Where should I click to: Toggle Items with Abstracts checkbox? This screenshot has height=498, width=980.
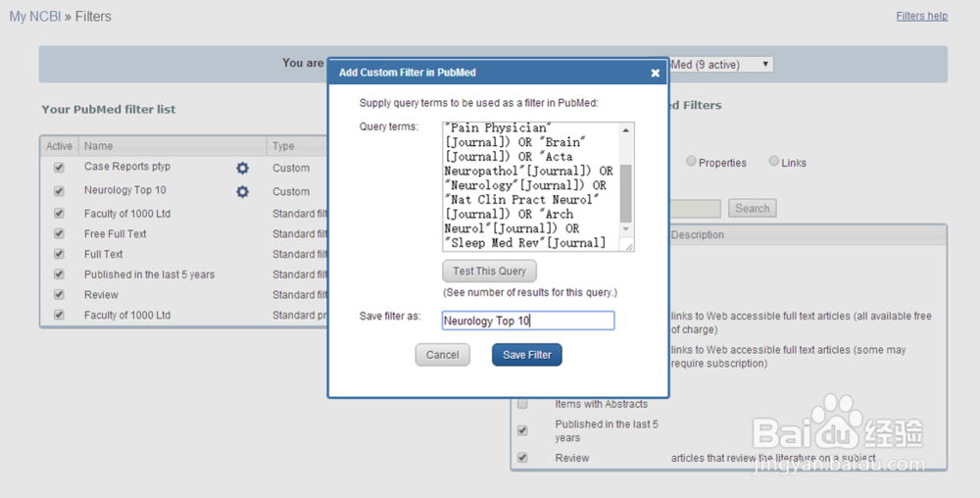click(522, 404)
